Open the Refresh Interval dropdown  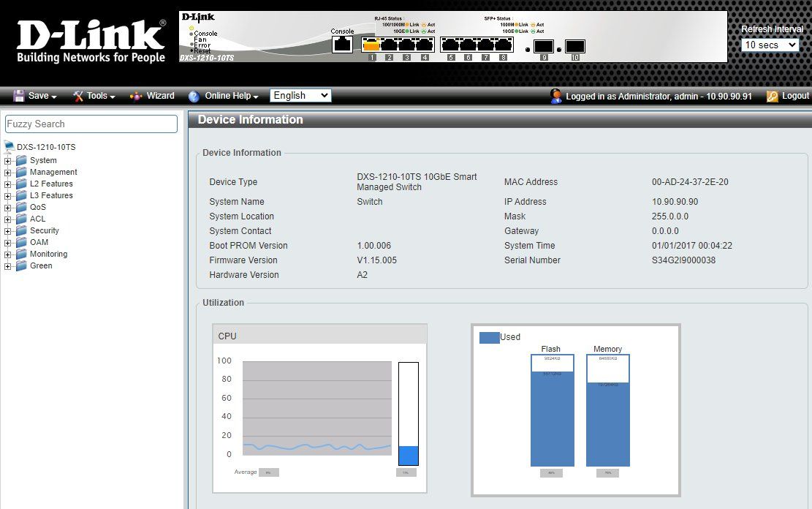pyautogui.click(x=770, y=45)
